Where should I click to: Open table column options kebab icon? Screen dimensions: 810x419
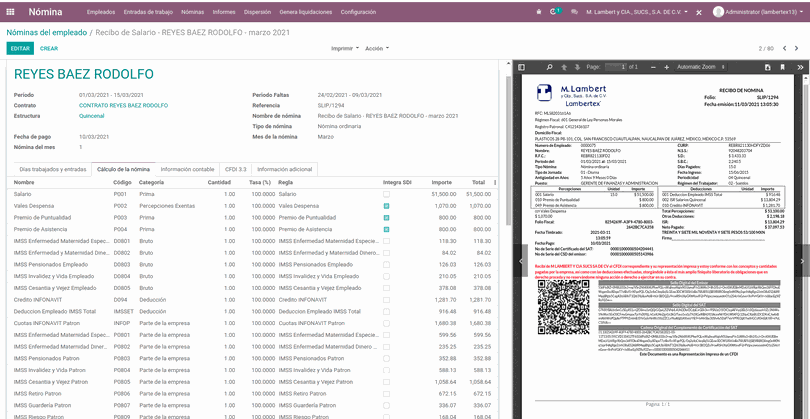494,183
